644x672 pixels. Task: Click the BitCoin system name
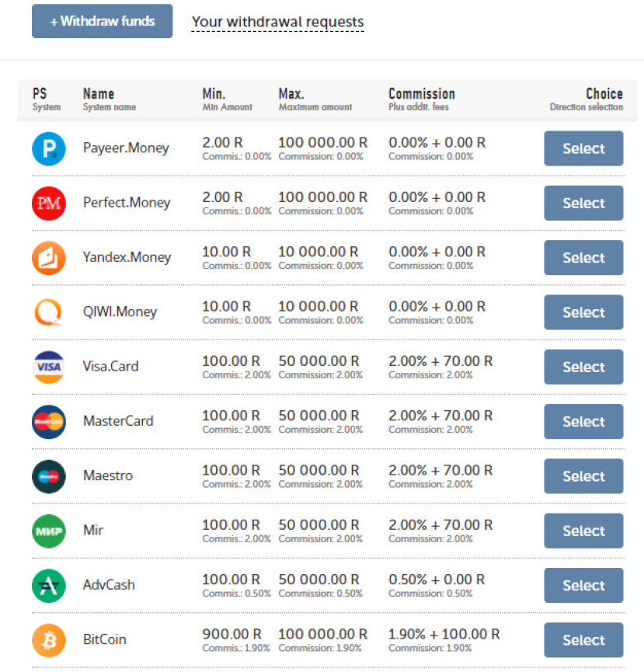pos(105,639)
